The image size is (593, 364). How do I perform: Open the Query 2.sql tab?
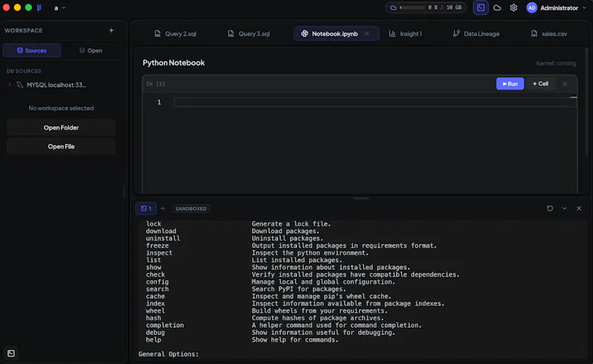click(x=175, y=33)
